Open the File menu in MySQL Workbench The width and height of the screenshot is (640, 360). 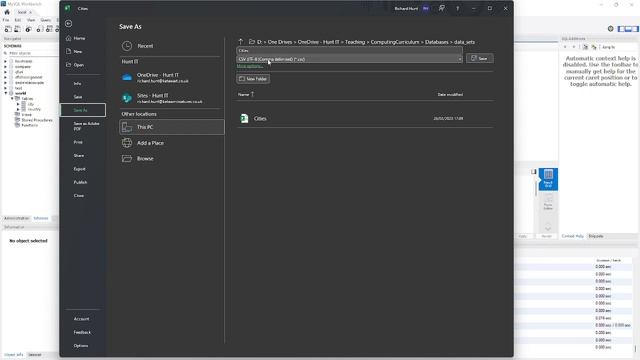click(x=6, y=20)
